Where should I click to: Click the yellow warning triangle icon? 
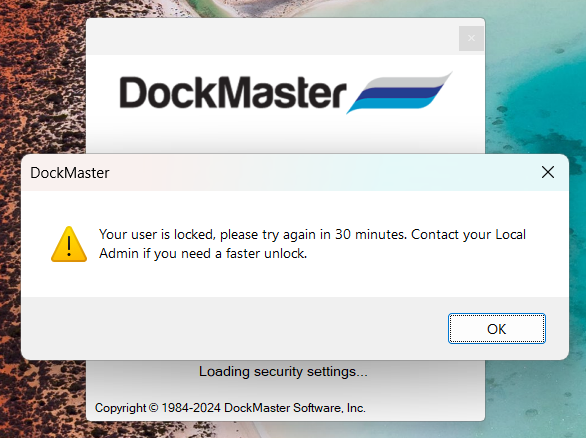69,244
